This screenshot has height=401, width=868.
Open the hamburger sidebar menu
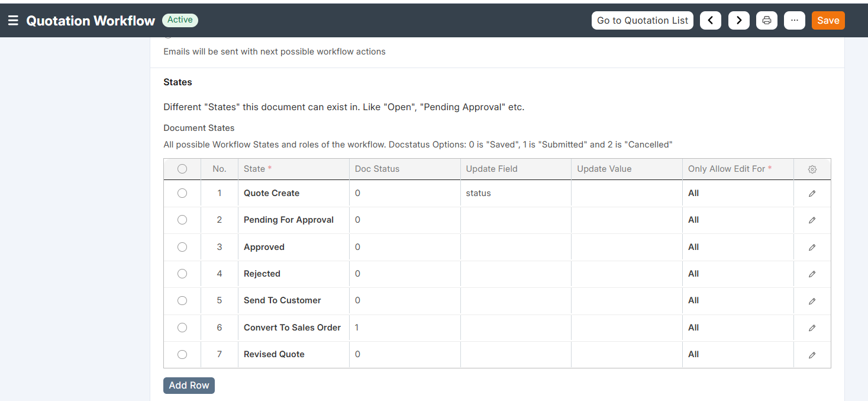tap(13, 21)
